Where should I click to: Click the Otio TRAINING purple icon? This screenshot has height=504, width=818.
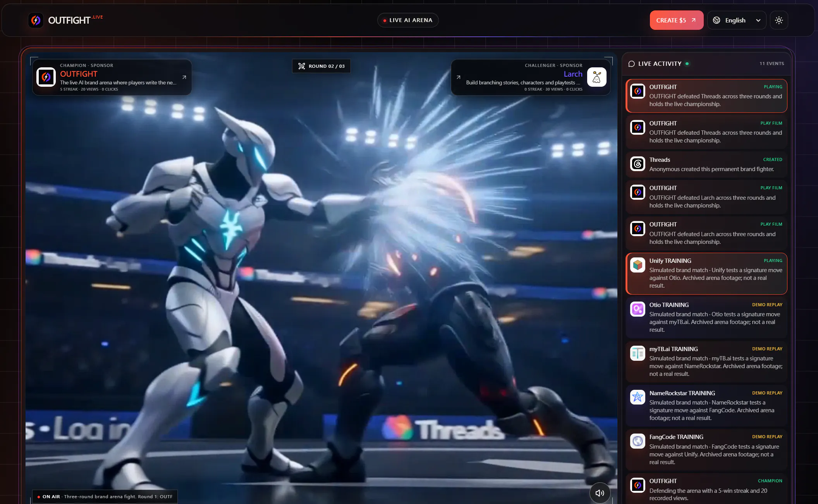click(x=638, y=309)
